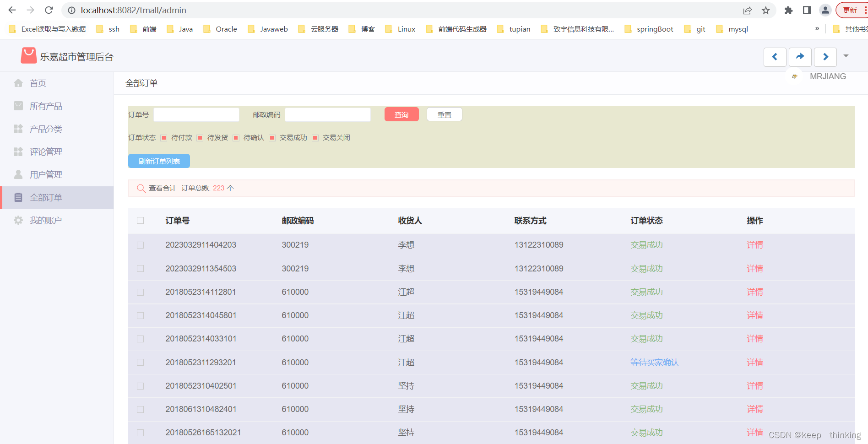Viewport: 868px width, 444px height.
Task: Toggle the 待发货 status checkbox
Action: 200,138
